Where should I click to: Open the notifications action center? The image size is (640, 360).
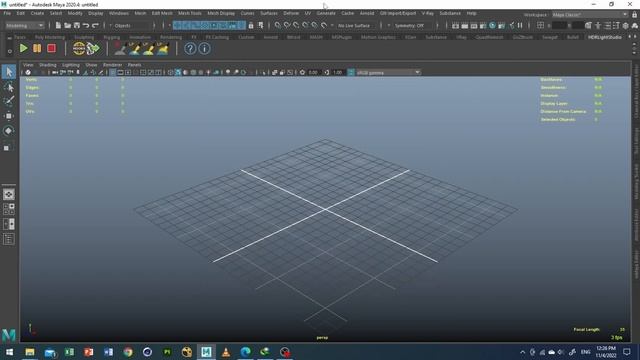pyautogui.click(x=627, y=352)
